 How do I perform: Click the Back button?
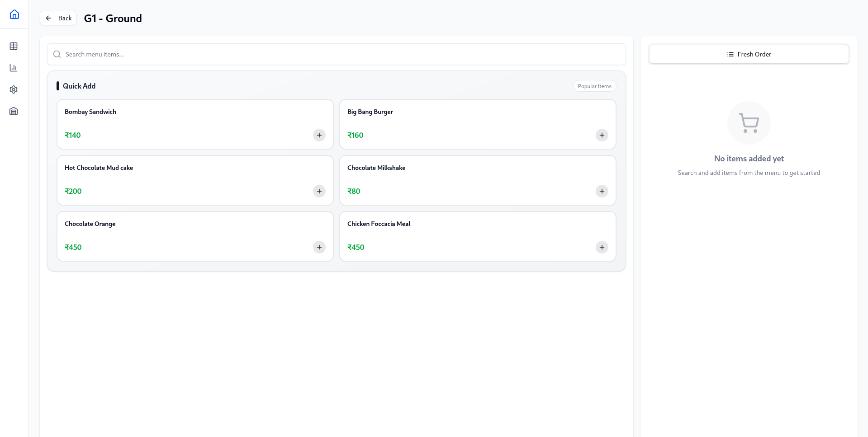tap(58, 18)
